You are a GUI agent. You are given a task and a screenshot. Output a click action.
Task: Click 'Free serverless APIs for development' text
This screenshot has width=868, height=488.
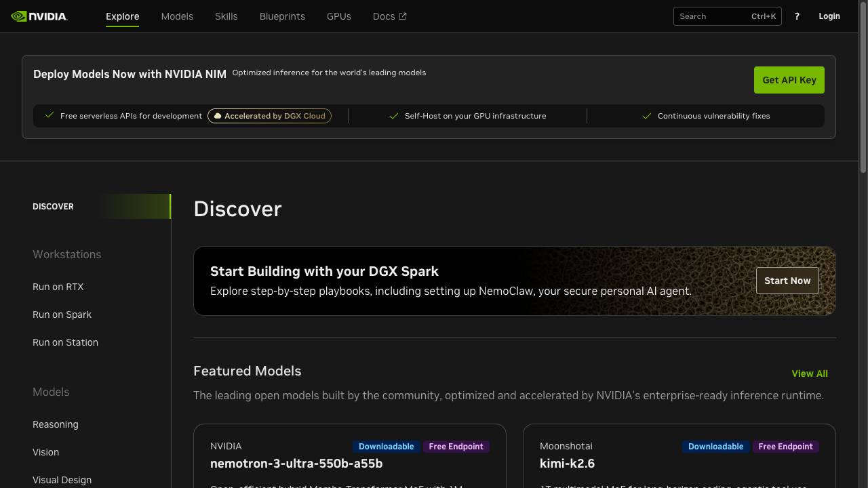(x=131, y=116)
